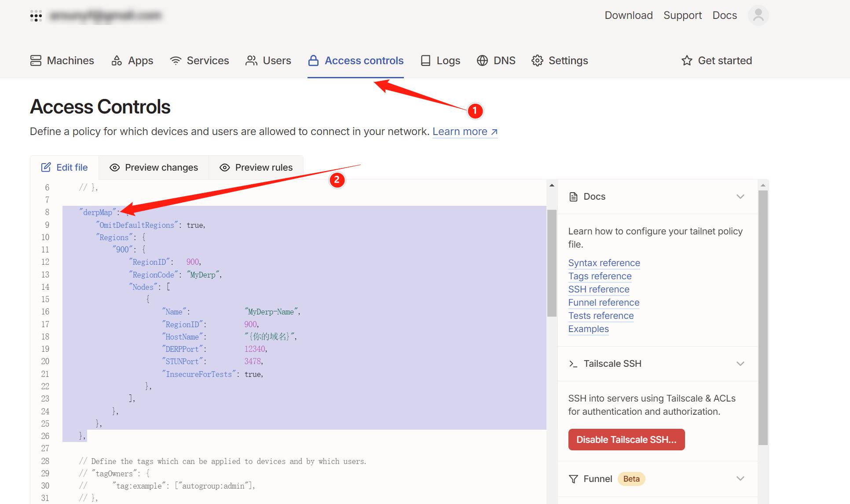Click the Docs panel document icon
Image resolution: width=850 pixels, height=504 pixels.
point(573,197)
